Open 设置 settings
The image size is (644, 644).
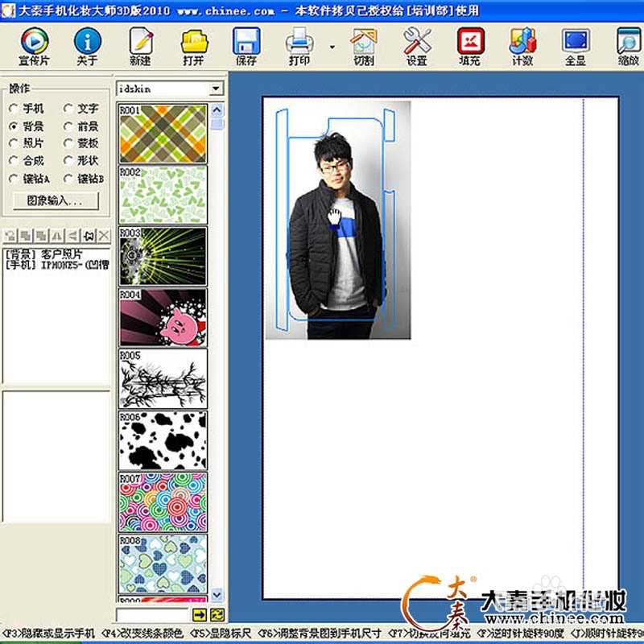click(416, 47)
